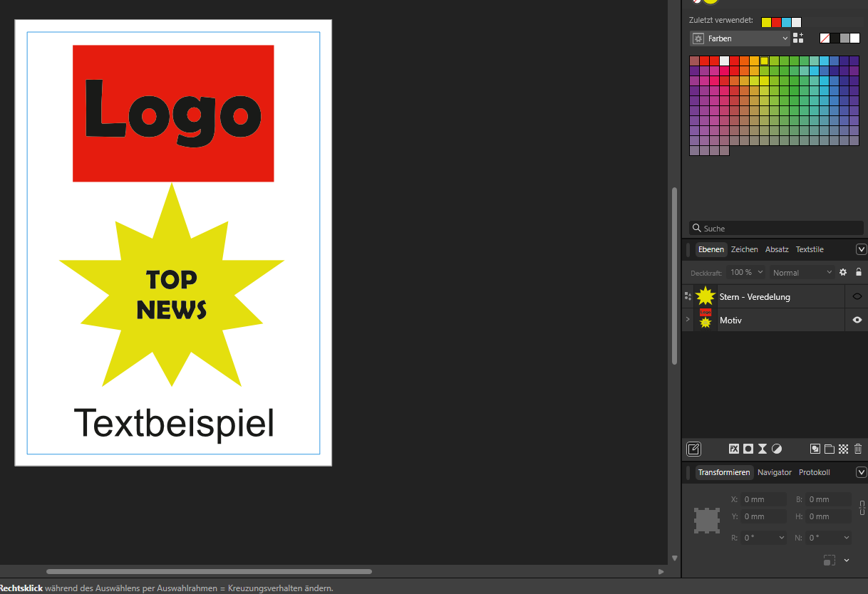Image resolution: width=868 pixels, height=594 pixels.
Task: Click the vertical scrollbar thumb
Action: tap(674, 276)
